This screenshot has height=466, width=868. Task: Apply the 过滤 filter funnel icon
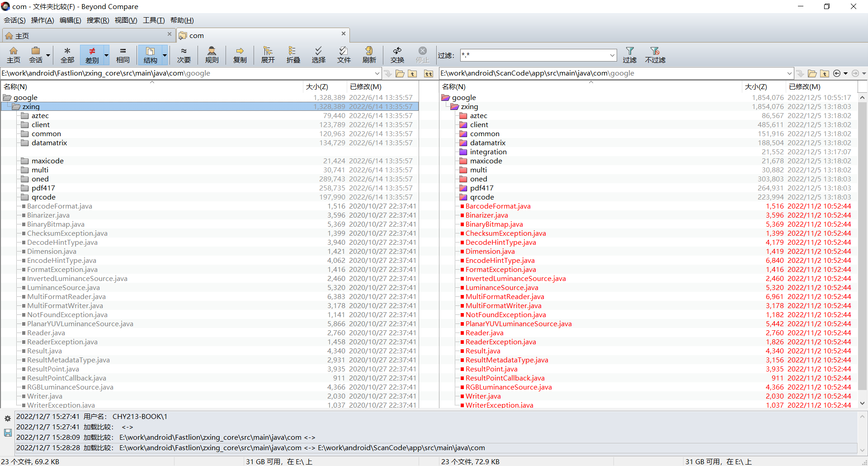click(x=630, y=55)
